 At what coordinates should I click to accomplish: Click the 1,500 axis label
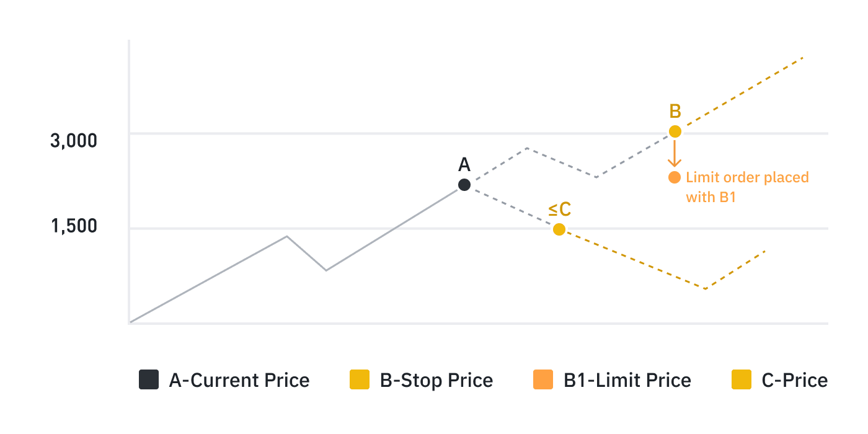(x=74, y=226)
